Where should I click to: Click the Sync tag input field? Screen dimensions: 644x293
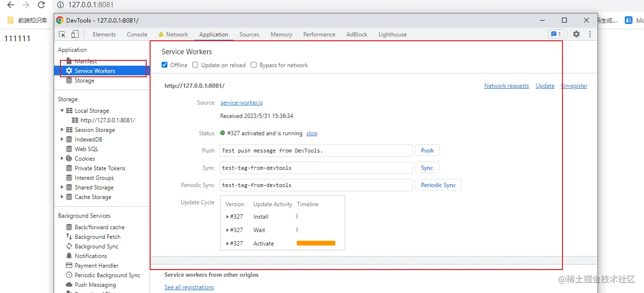pyautogui.click(x=316, y=168)
